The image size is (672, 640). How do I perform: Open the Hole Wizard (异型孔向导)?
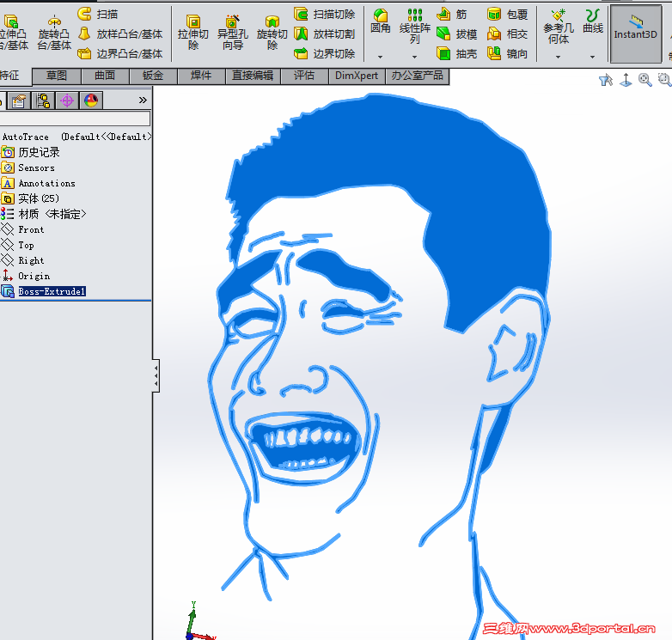point(232,34)
